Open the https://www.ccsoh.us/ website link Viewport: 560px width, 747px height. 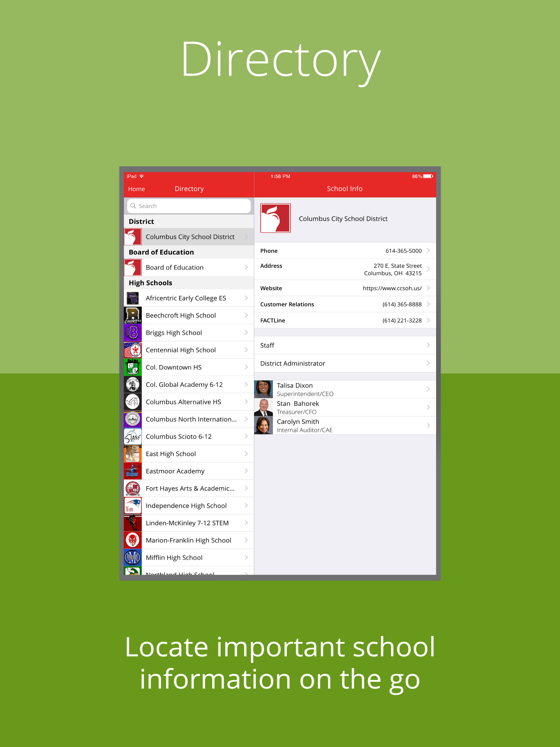tap(392, 288)
